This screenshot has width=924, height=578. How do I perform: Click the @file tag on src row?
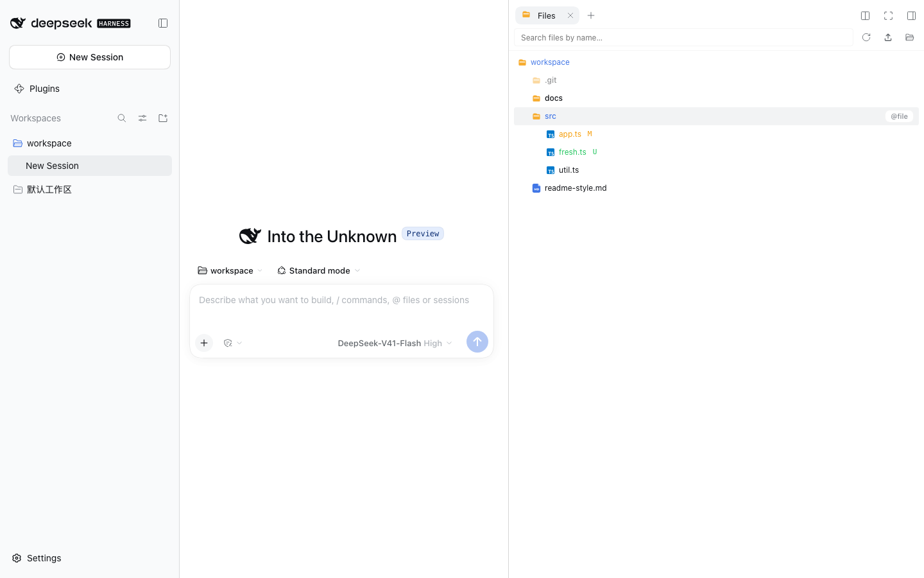(x=899, y=116)
